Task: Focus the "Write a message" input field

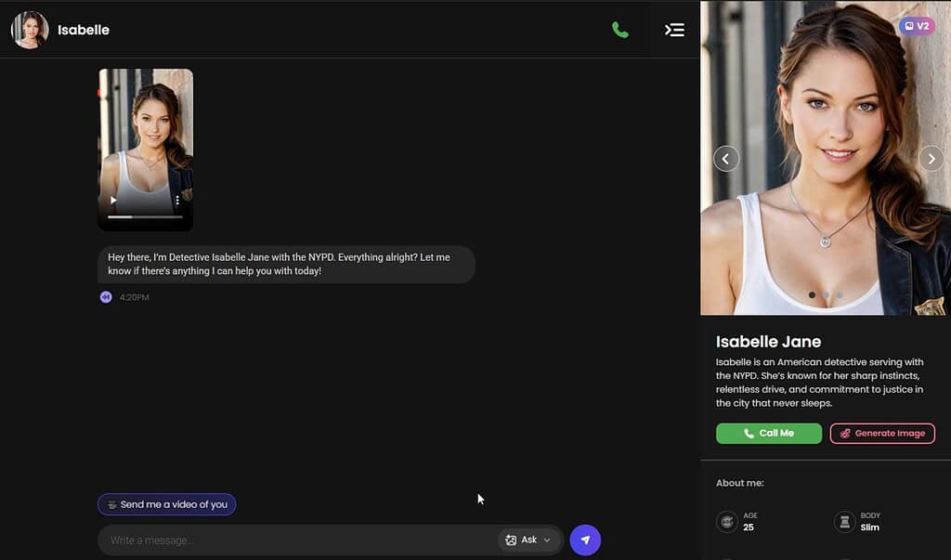Action: pos(297,540)
